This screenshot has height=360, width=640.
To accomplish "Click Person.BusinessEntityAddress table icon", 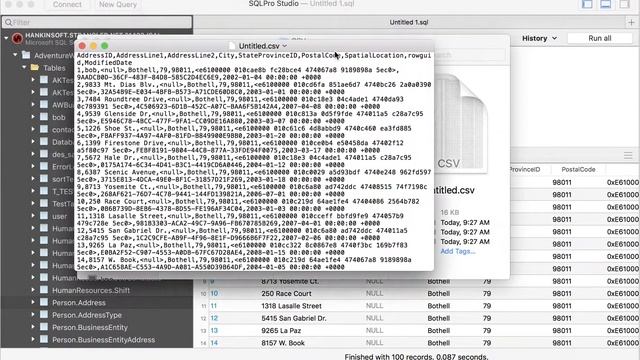I will (44, 339).
